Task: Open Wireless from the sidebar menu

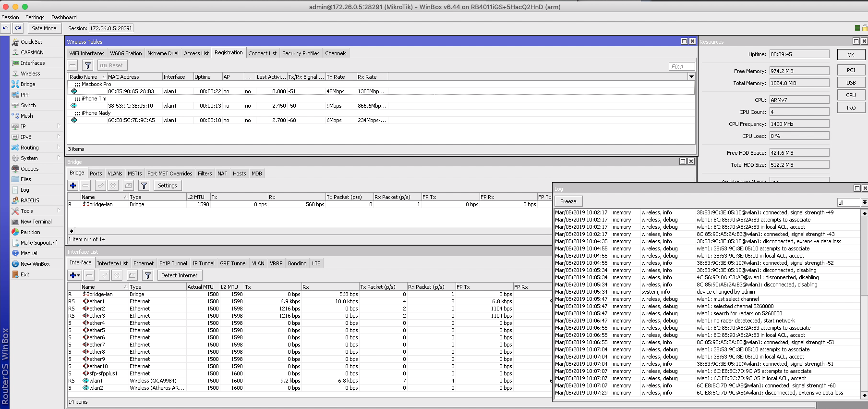Action: 30,74
